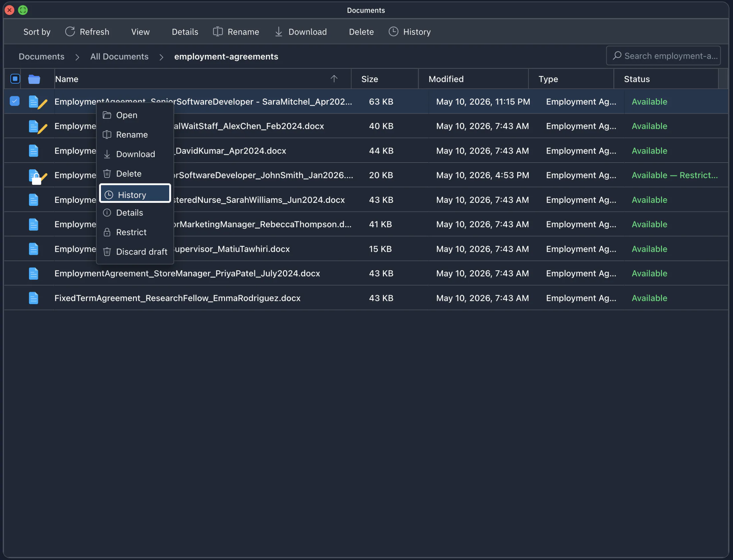733x560 pixels.
Task: Choose Delete from the context menu
Action: 135,174
